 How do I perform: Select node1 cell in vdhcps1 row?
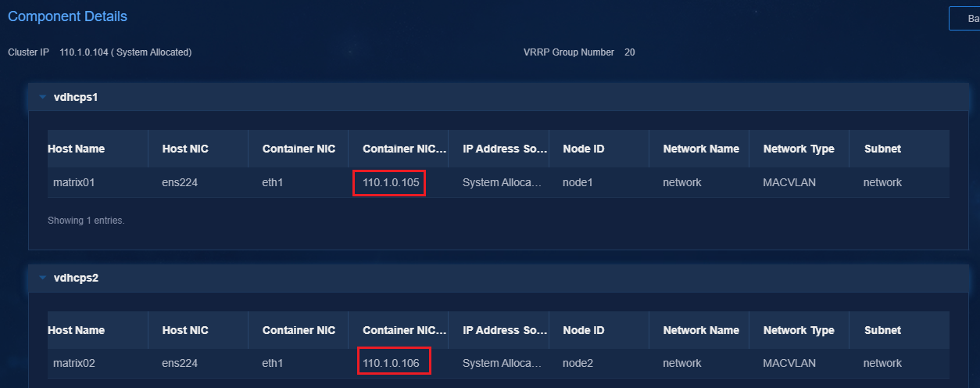[577, 182]
